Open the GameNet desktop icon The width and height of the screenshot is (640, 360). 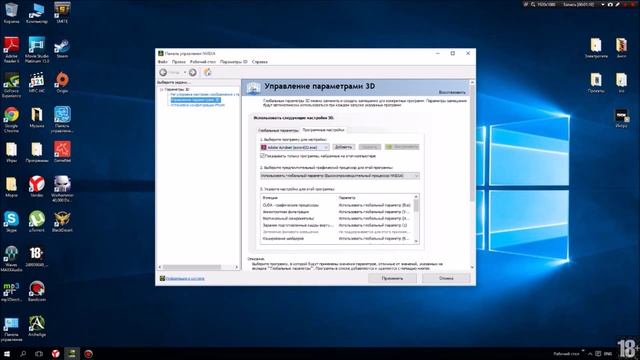pos(62,152)
